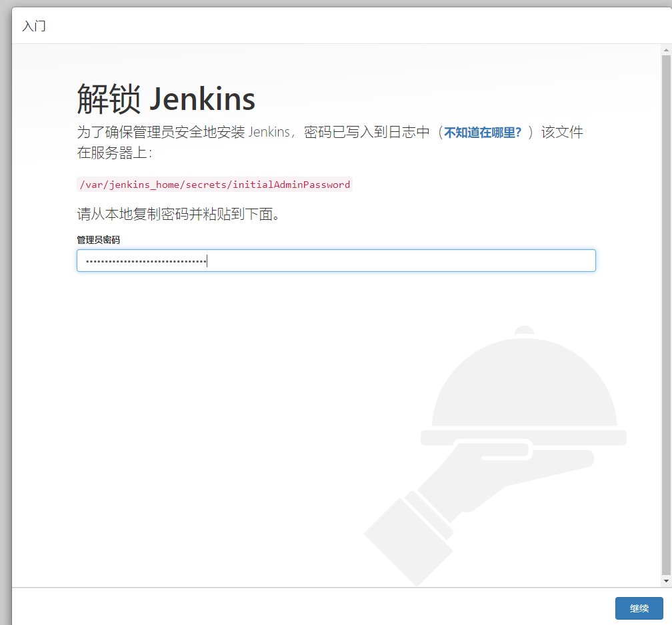Image resolution: width=672 pixels, height=625 pixels.
Task: Click the vertical scrollbar thumb
Action: point(665,315)
